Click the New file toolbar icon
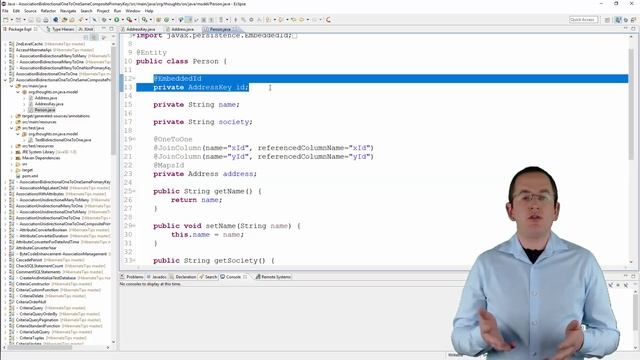Screen dimensions: 640x360 6,20
